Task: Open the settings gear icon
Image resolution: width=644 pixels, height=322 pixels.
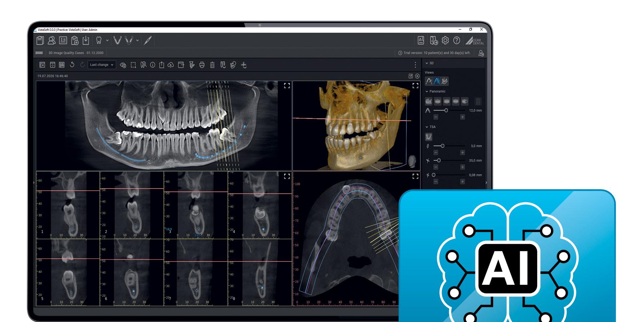Action: point(445,40)
